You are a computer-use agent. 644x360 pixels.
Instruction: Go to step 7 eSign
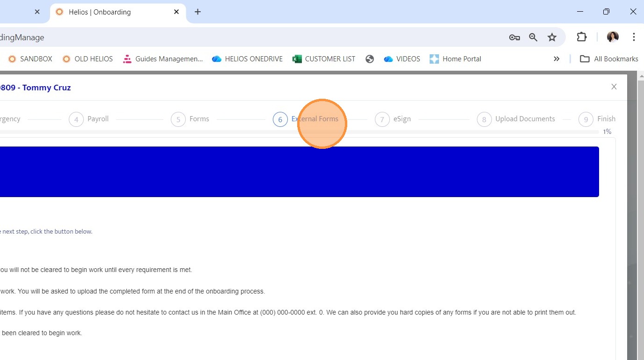[x=393, y=119]
